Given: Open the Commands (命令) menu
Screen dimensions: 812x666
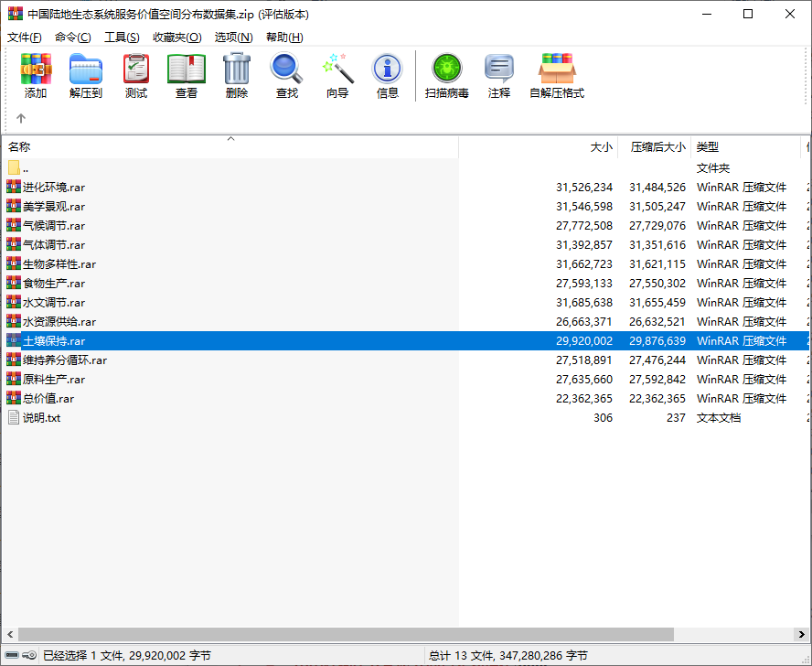Looking at the screenshot, I should (73, 38).
